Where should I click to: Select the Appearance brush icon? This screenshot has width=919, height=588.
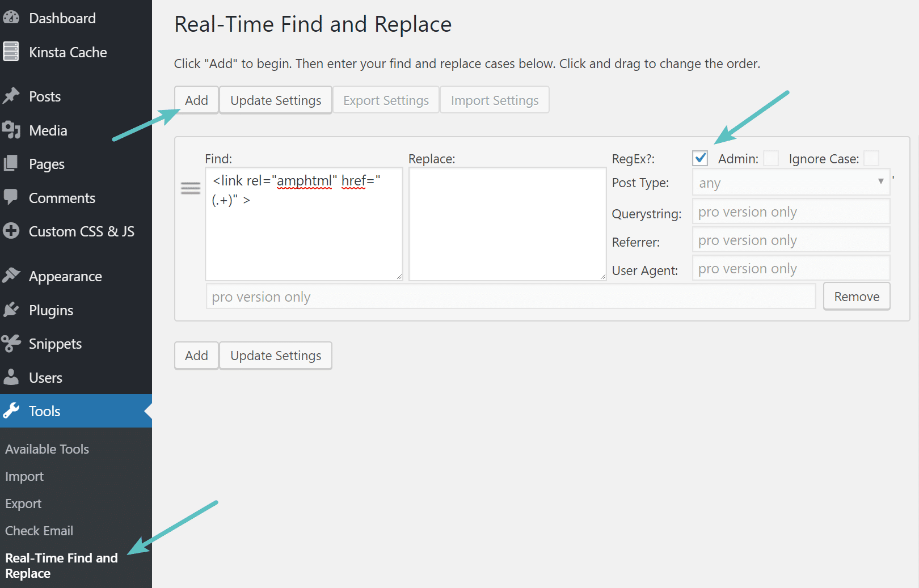(11, 276)
